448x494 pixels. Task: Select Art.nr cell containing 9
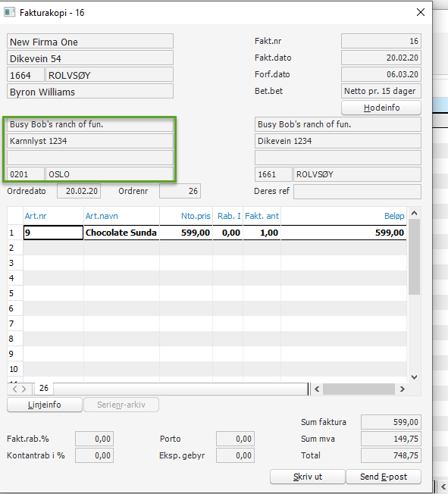(x=53, y=233)
